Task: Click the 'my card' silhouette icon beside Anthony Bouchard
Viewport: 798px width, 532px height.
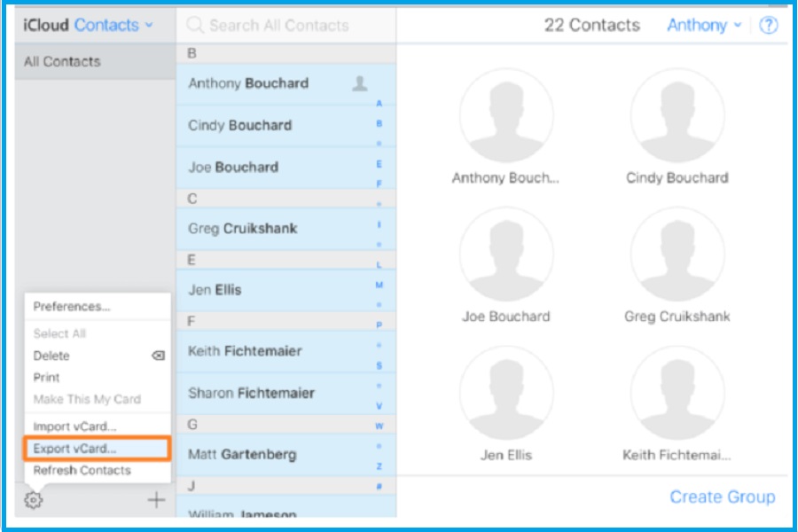Action: click(x=359, y=83)
